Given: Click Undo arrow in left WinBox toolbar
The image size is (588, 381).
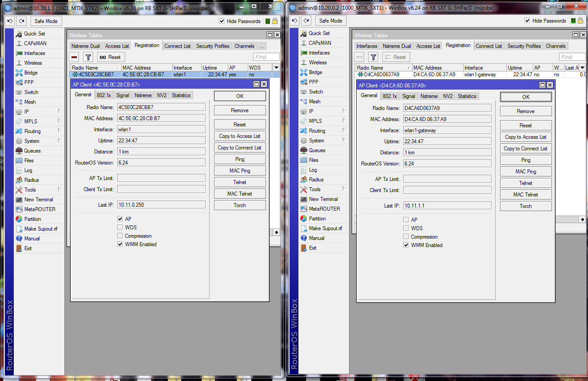Looking at the screenshot, I should point(9,21).
